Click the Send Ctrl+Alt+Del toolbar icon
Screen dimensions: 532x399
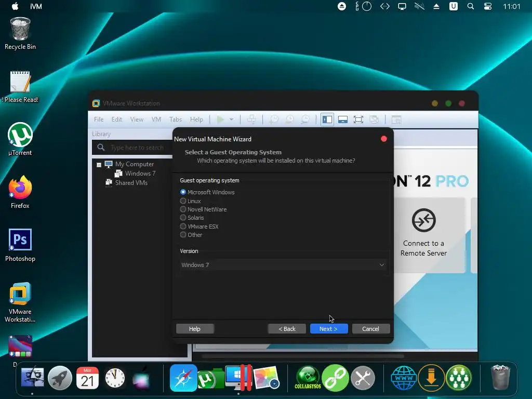[252, 119]
